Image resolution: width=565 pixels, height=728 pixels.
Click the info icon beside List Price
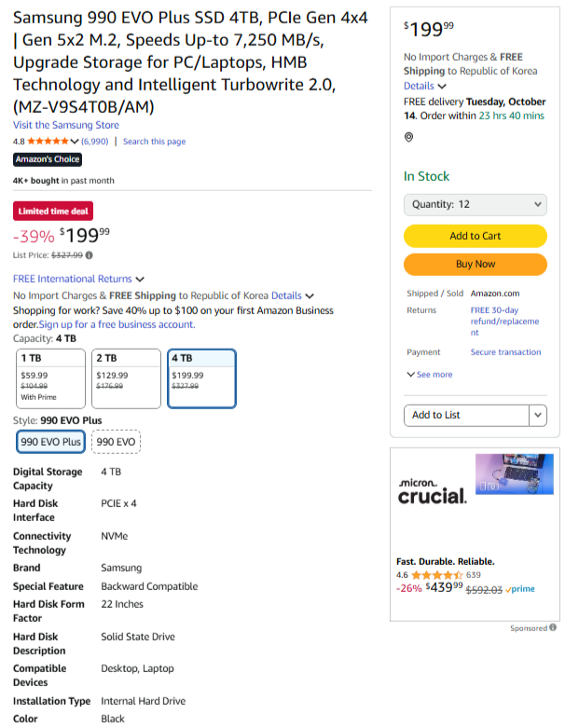(90, 254)
